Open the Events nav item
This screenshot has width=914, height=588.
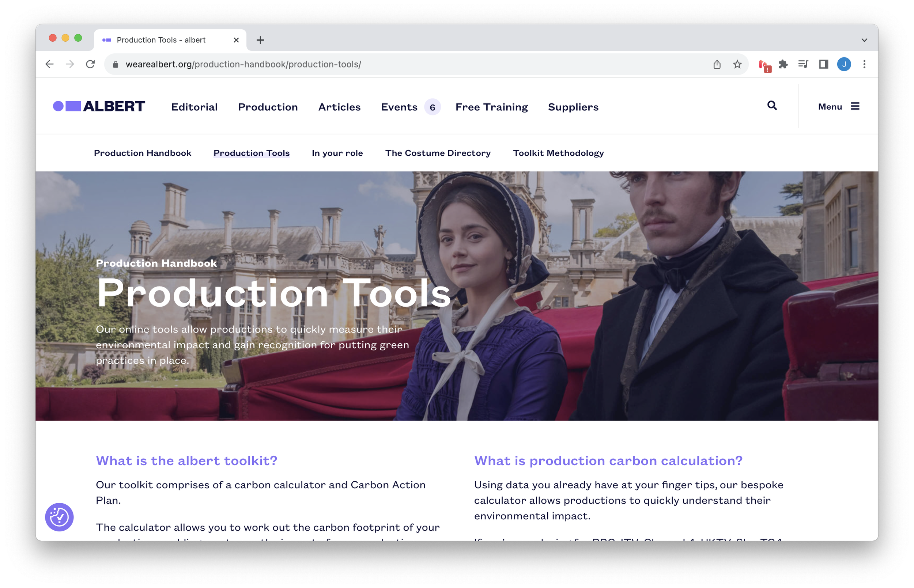pyautogui.click(x=399, y=107)
